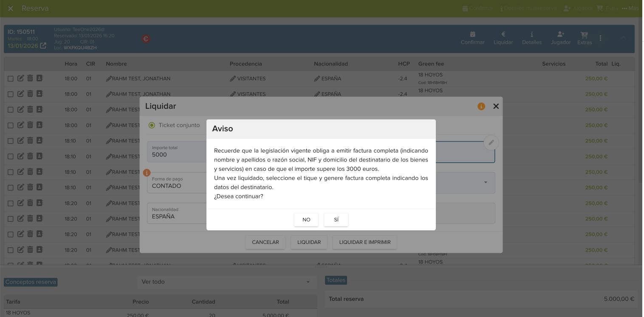The width and height of the screenshot is (644, 317).
Task: Click the Jugador add-player icon
Action: point(560,34)
